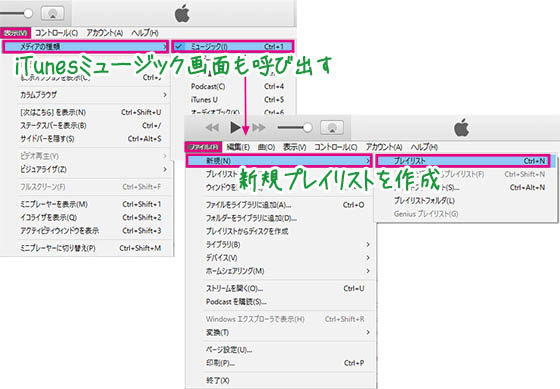
Task: Expand the 新規(N) submenu arrow
Action: click(x=368, y=161)
